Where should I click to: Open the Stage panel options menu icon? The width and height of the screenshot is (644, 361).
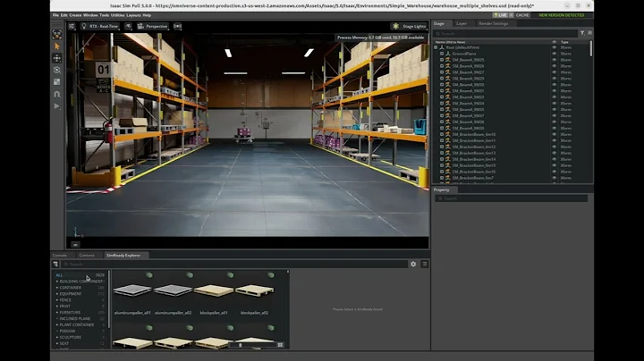(589, 33)
